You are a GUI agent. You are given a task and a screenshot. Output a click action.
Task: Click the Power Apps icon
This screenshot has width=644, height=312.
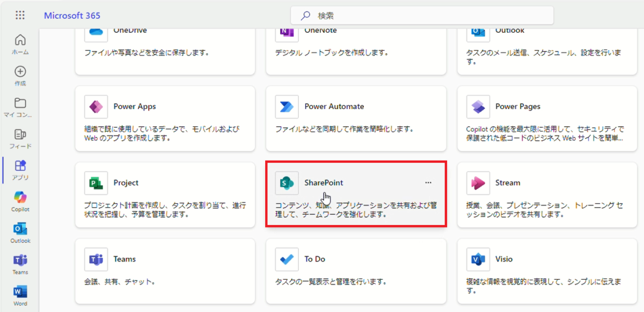[x=96, y=106]
